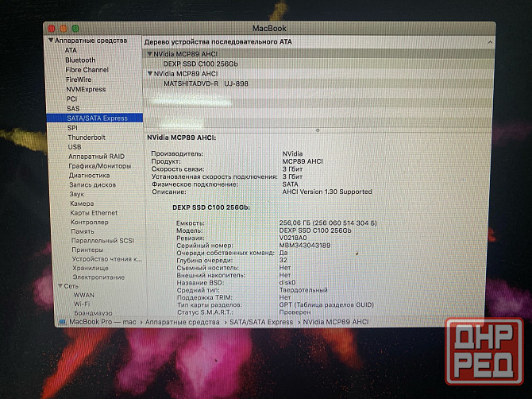Image resolution: width=532 pixels, height=399 pixels.
Task: Zoom the window with green button
Action: tap(75, 29)
